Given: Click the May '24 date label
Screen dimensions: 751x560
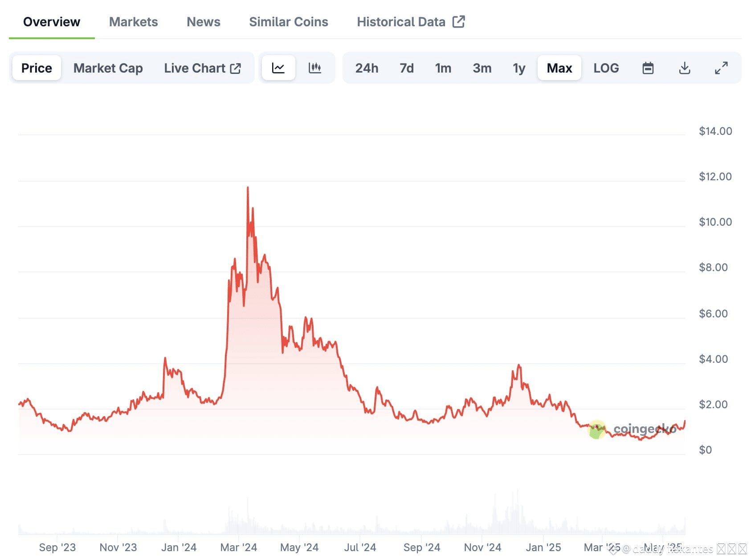Looking at the screenshot, I should coord(299,547).
